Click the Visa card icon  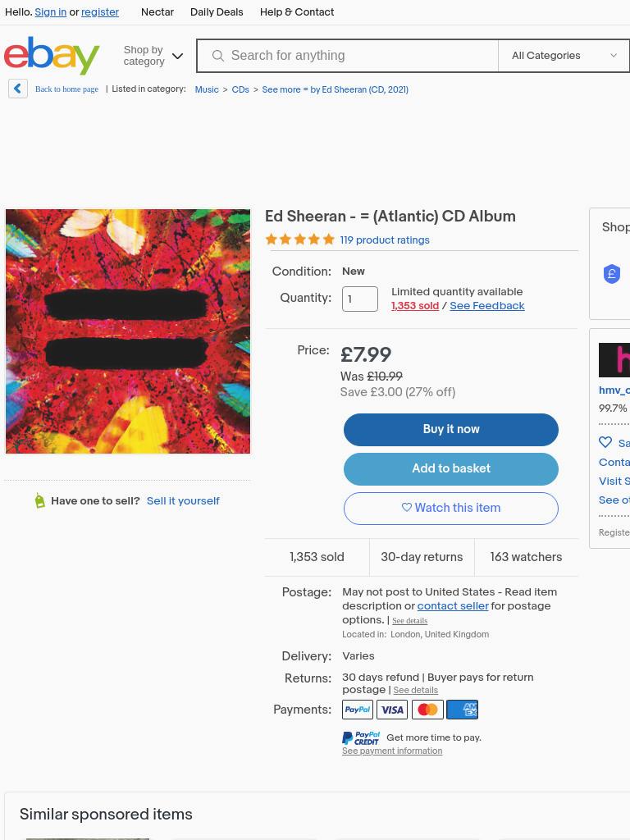[392, 710]
